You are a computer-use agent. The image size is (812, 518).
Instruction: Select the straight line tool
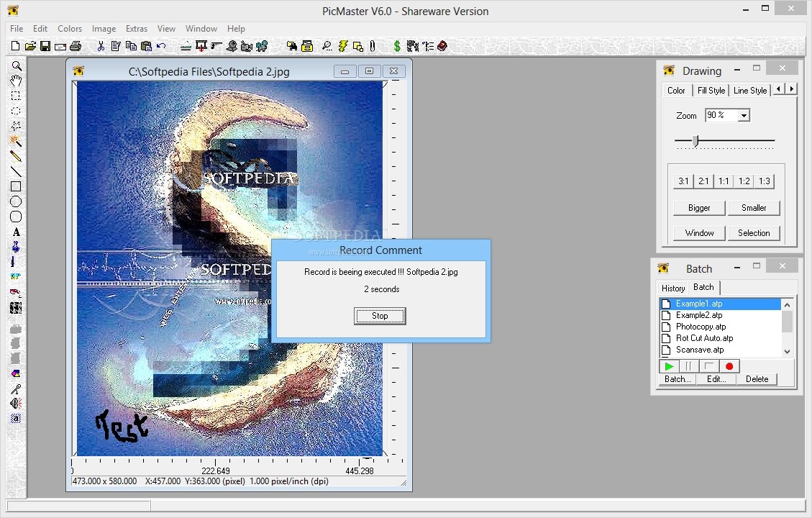pyautogui.click(x=16, y=171)
